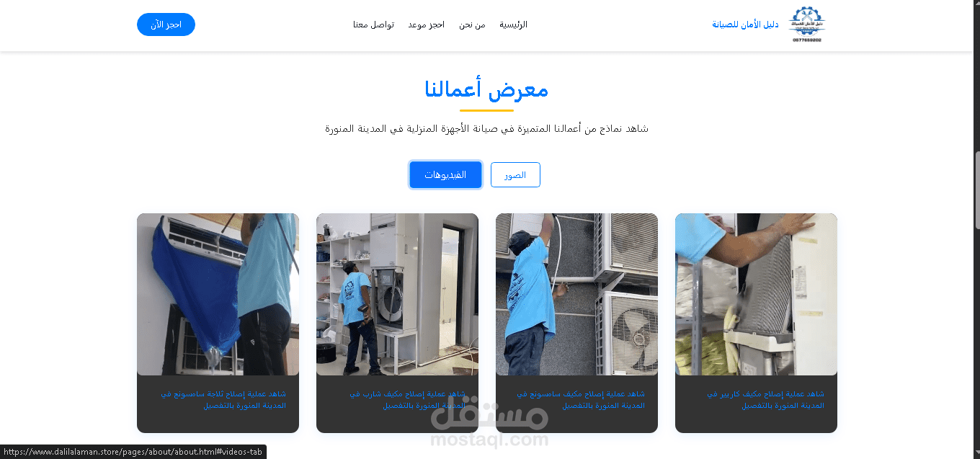Select احجز موعد in the navbar
Image resolution: width=980 pixels, height=459 pixels.
click(x=426, y=24)
